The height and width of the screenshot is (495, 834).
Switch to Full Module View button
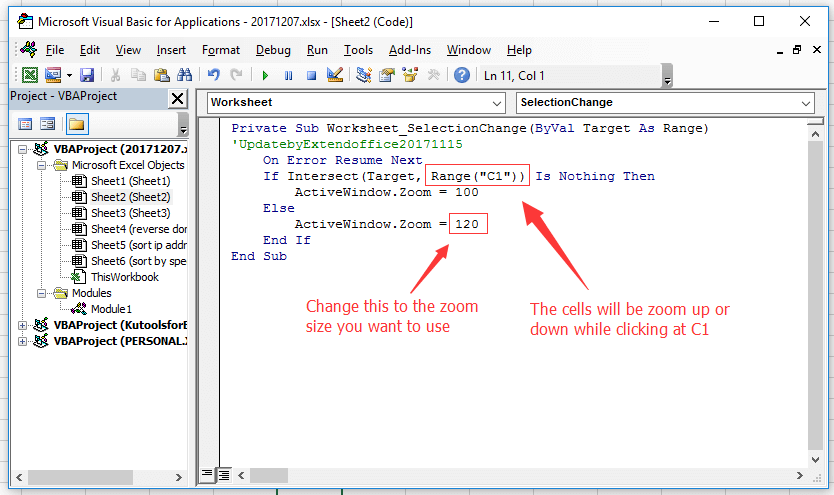pyautogui.click(x=224, y=473)
